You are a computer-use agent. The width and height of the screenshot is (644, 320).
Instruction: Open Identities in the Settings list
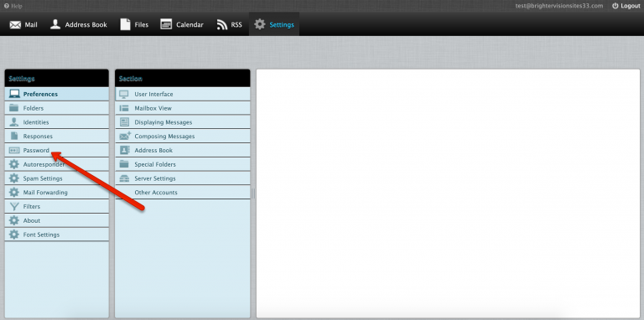[x=57, y=121]
